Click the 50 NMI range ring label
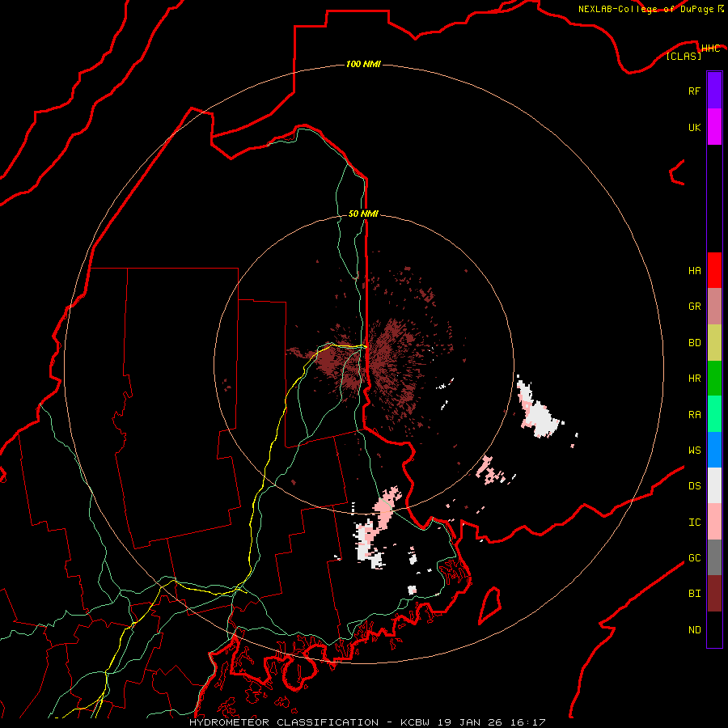The image size is (728, 728). tap(363, 214)
